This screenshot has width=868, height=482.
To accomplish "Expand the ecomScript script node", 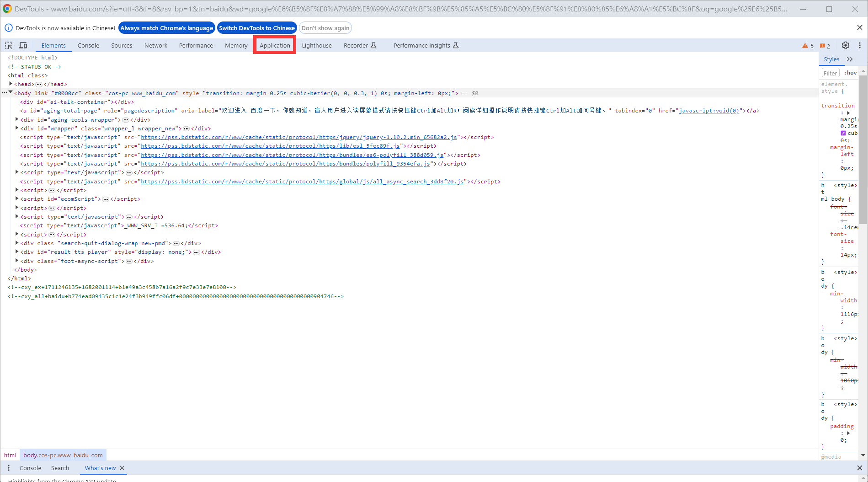I will (x=17, y=199).
